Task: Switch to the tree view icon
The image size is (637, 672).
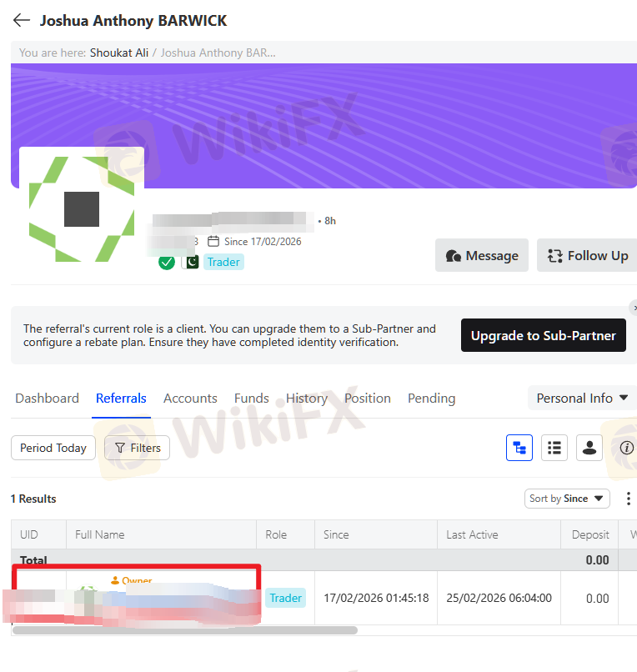Action: click(519, 448)
